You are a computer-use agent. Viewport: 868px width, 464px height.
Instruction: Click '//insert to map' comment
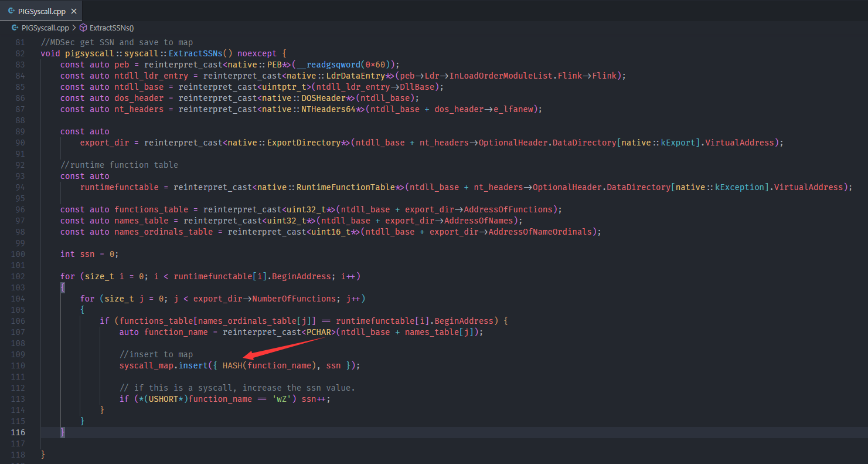[x=156, y=354]
